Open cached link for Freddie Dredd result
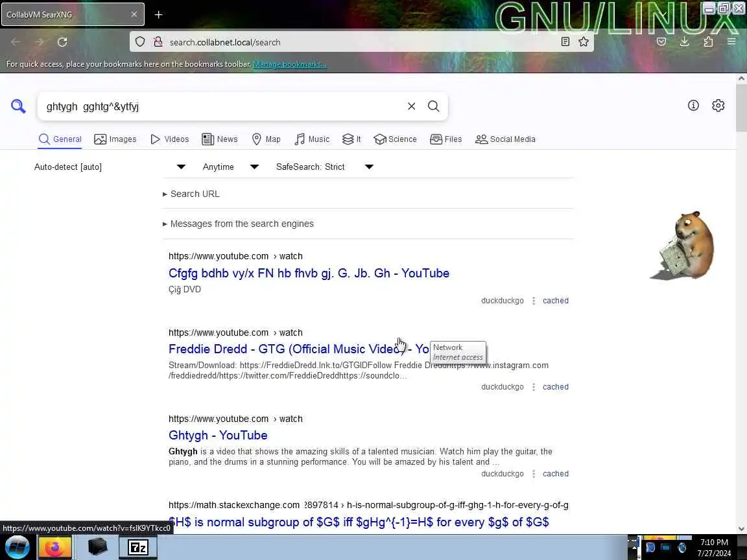 coord(556,387)
